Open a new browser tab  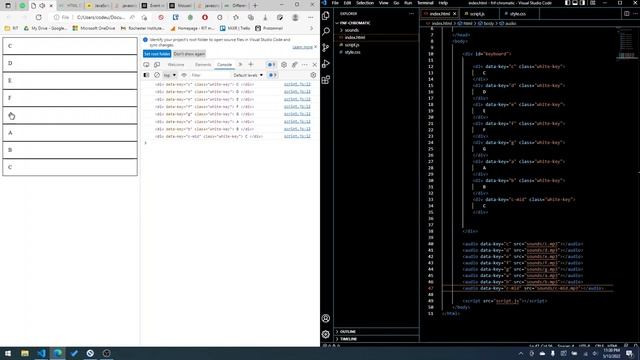click(255, 6)
